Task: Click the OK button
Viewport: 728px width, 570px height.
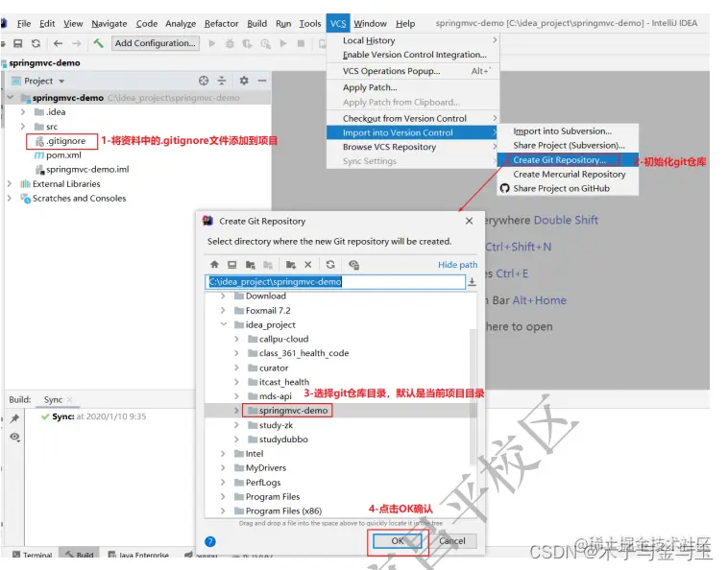Action: (x=398, y=541)
